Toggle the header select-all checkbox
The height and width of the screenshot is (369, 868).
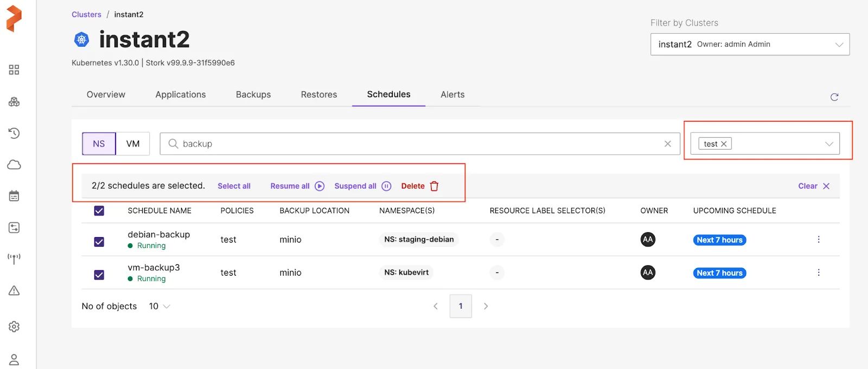(x=99, y=211)
